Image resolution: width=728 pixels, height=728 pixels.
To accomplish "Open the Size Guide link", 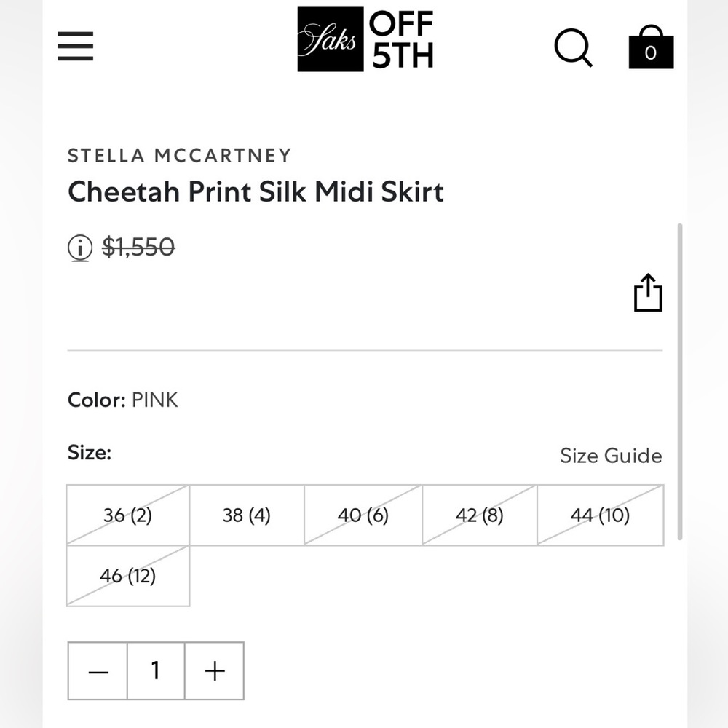I will [x=611, y=456].
